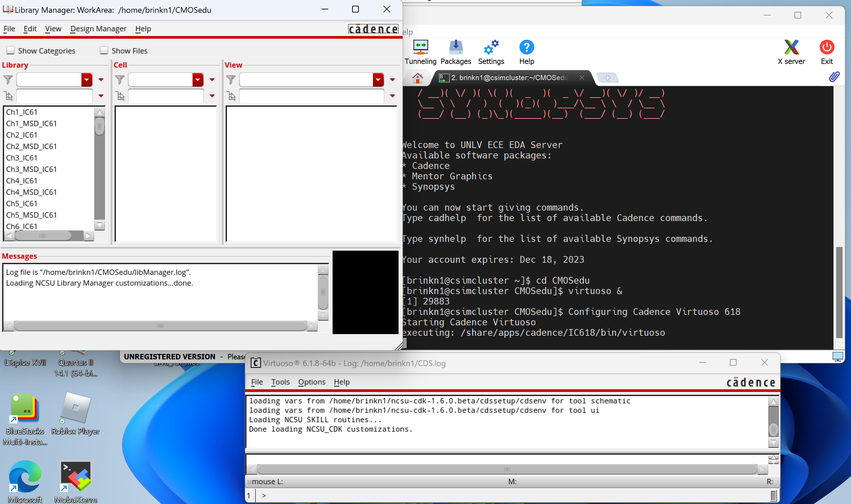
Task: Open the Roblox Player desktop shortcut
Action: [75, 408]
